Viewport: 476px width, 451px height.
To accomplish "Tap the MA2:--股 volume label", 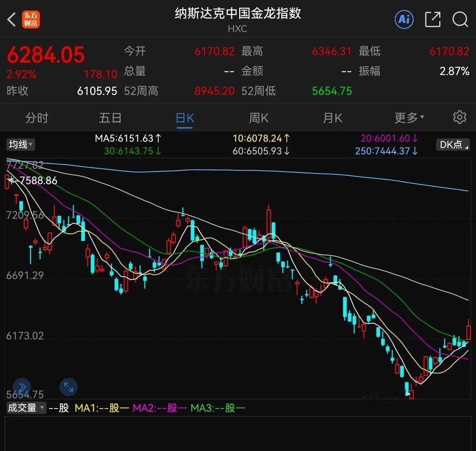I will pyautogui.click(x=159, y=408).
